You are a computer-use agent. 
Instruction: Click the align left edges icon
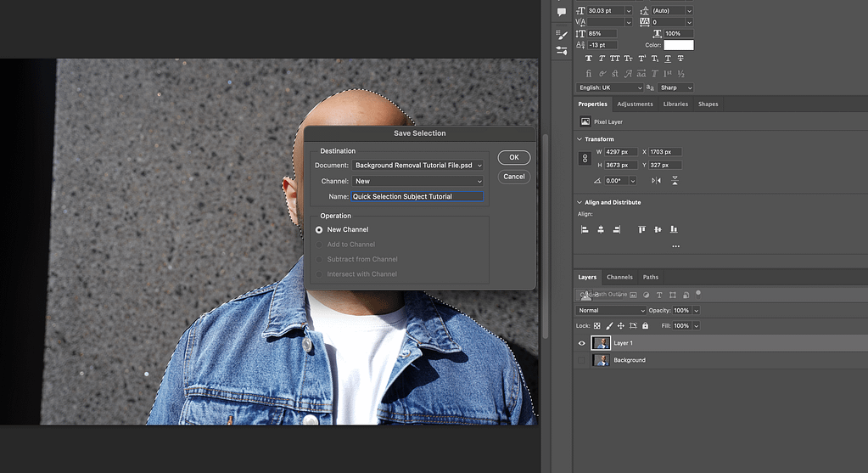pyautogui.click(x=585, y=229)
